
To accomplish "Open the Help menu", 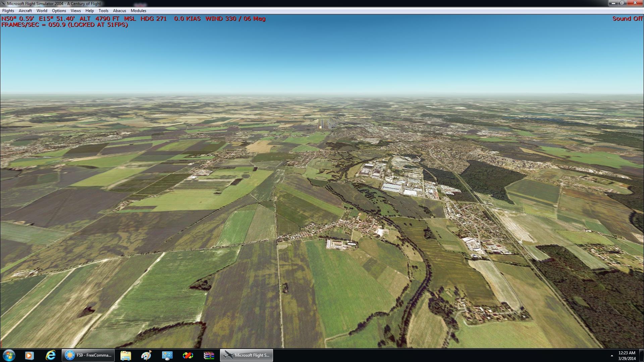I will [x=90, y=11].
